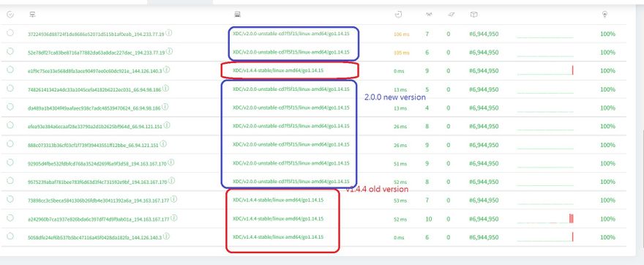The width and height of the screenshot is (644, 265).
Task: Sort by last block cube header icon
Action: point(473,15)
